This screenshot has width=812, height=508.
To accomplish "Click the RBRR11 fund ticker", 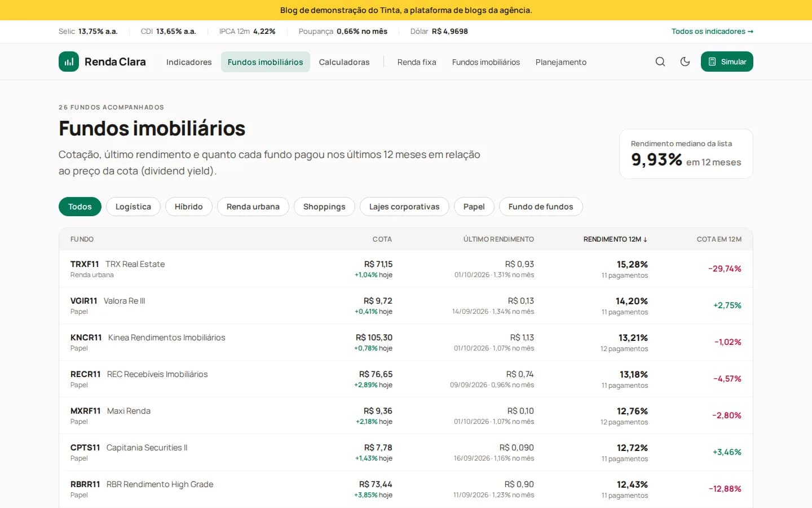I will [85, 484].
